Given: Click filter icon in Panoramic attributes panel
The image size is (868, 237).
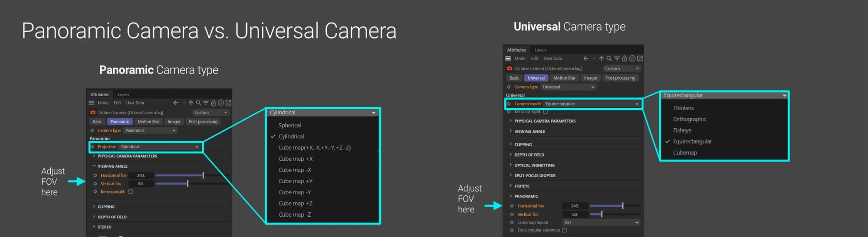Looking at the screenshot, I should 206,103.
